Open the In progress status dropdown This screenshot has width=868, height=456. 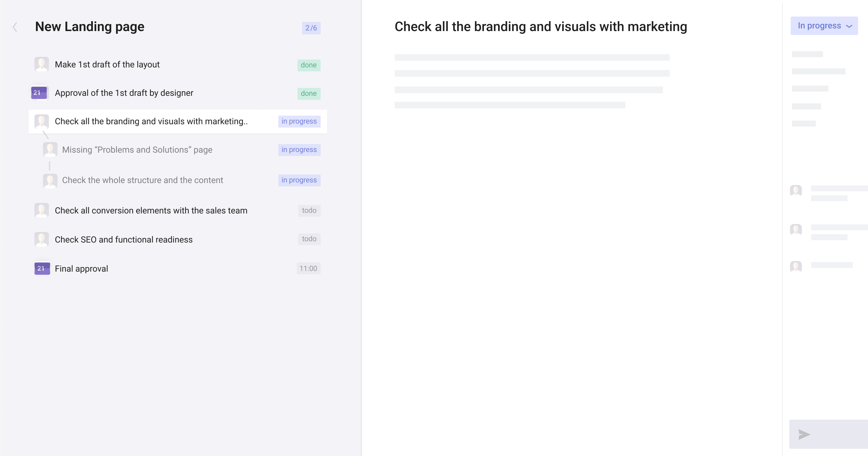click(x=824, y=25)
